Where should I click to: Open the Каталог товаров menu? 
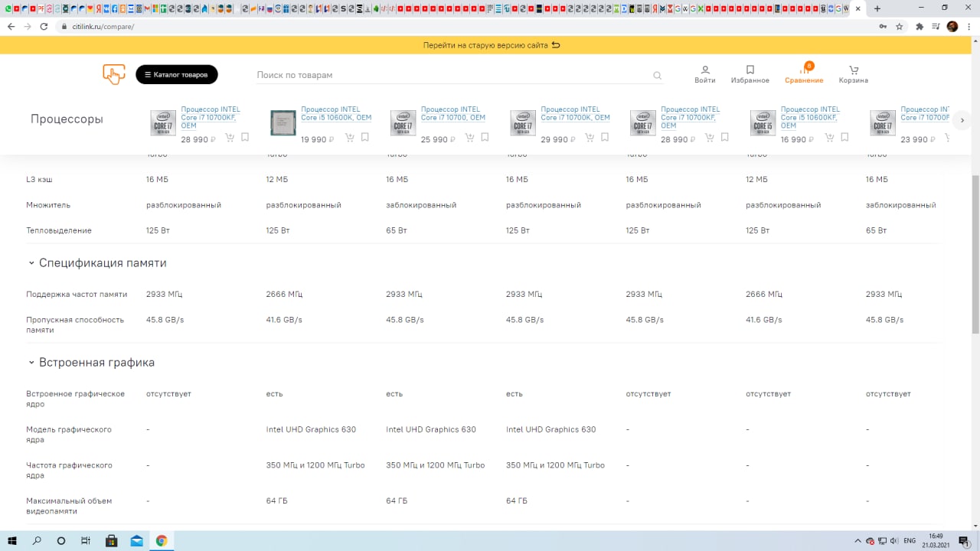point(177,74)
